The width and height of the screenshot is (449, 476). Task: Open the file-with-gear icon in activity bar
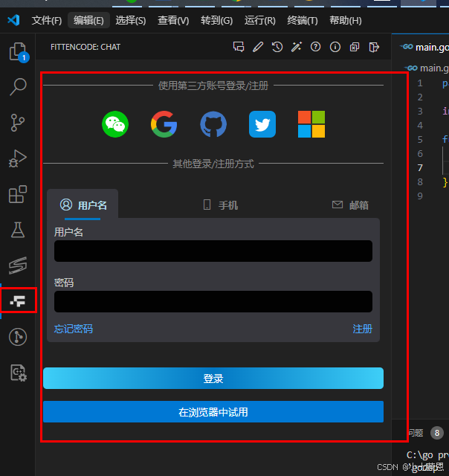[18, 373]
